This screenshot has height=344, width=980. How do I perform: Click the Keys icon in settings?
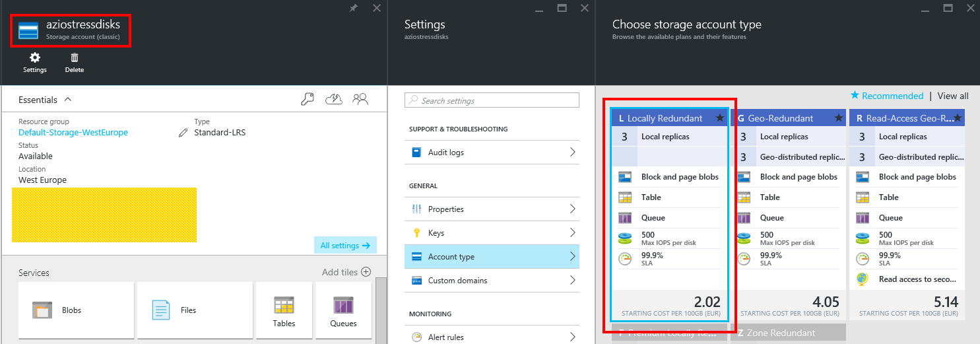pos(416,233)
